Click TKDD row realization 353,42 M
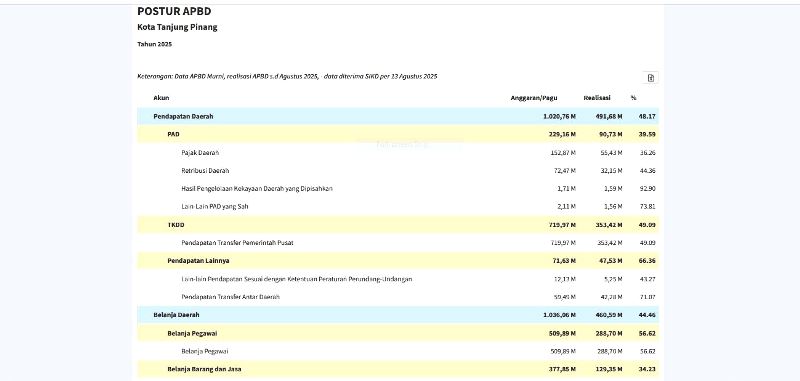This screenshot has height=381, width=800. click(608, 225)
